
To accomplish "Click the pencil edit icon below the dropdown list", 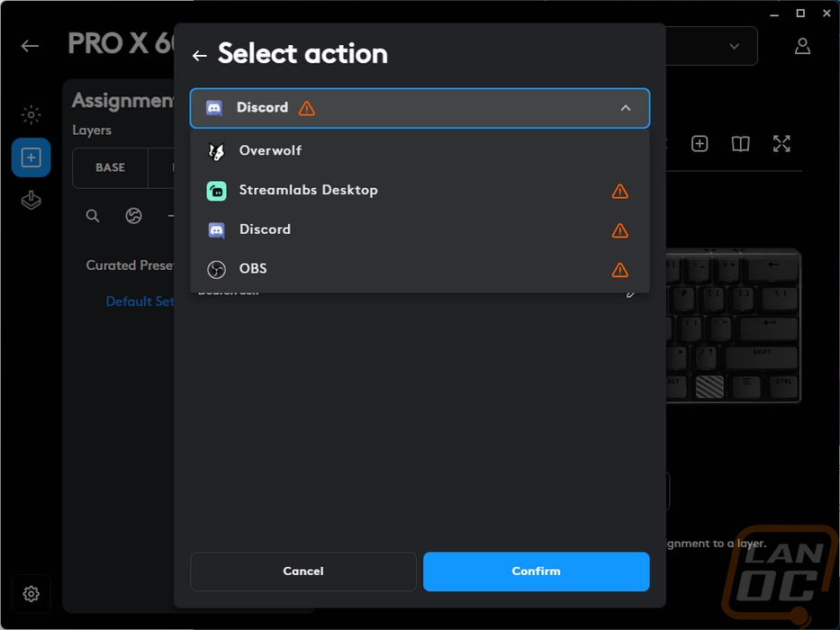I will tap(631, 293).
